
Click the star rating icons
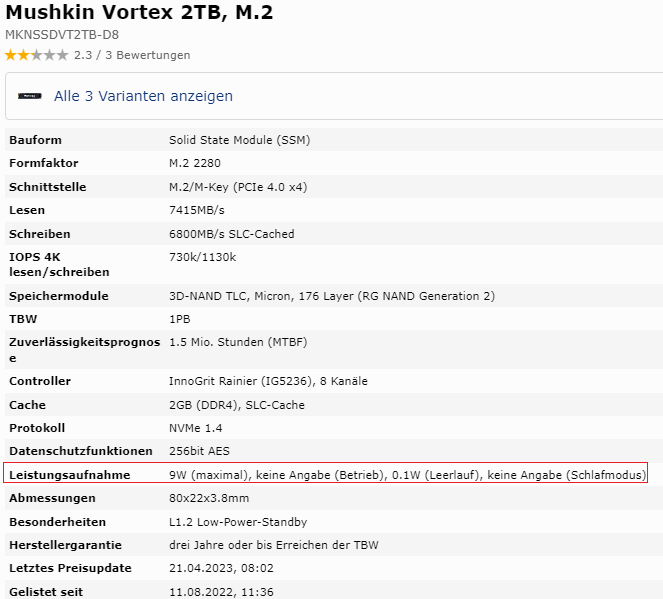(36, 55)
